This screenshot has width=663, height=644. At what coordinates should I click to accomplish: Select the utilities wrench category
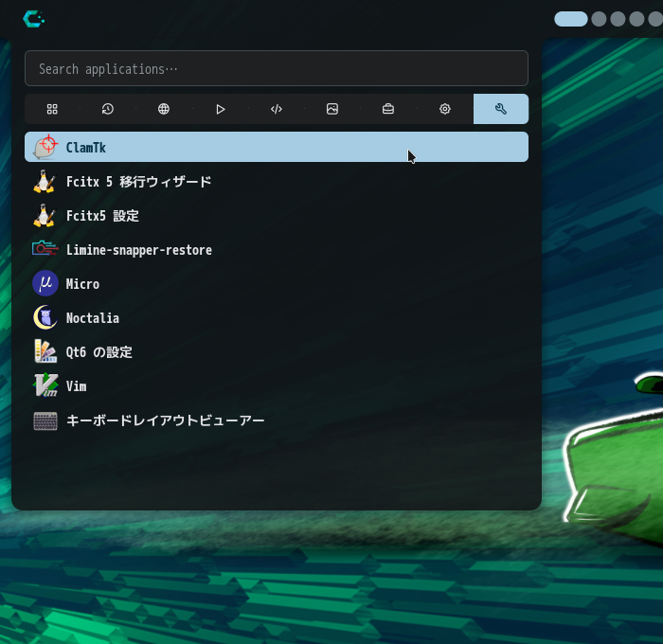pyautogui.click(x=501, y=109)
